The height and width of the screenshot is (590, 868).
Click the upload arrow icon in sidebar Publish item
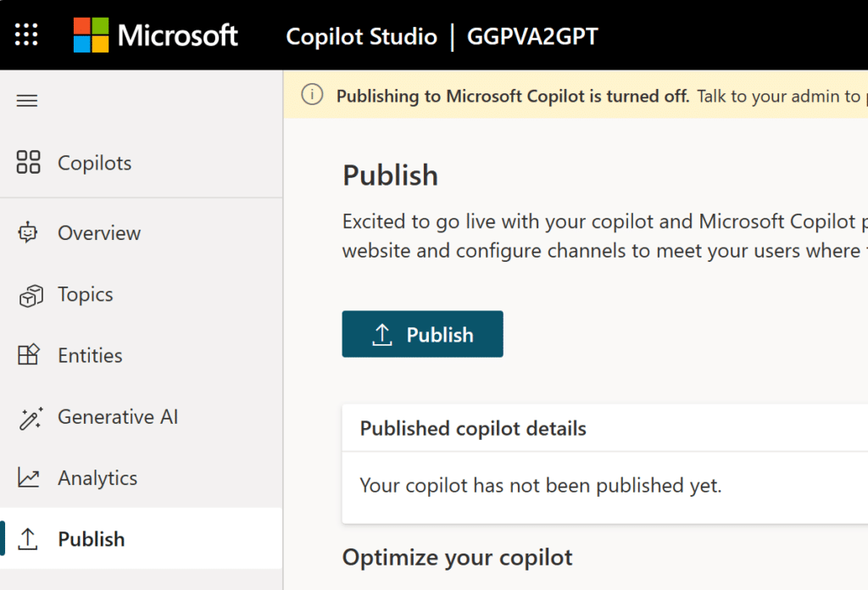coord(29,539)
